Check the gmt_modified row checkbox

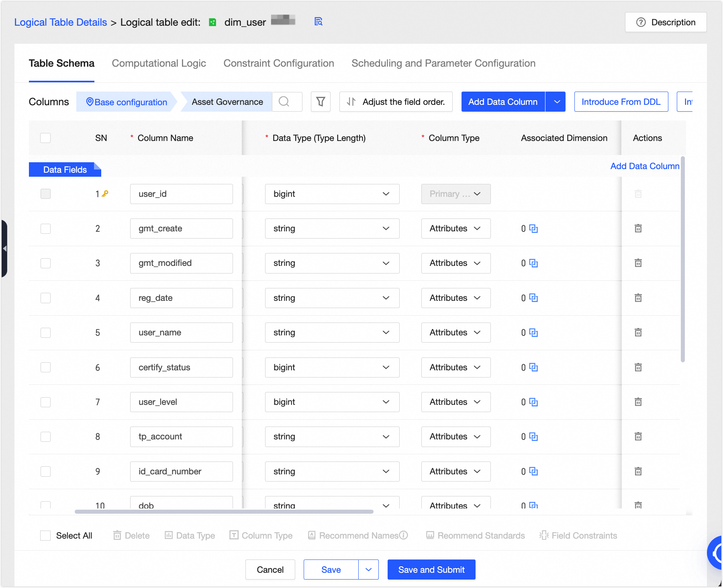[45, 263]
